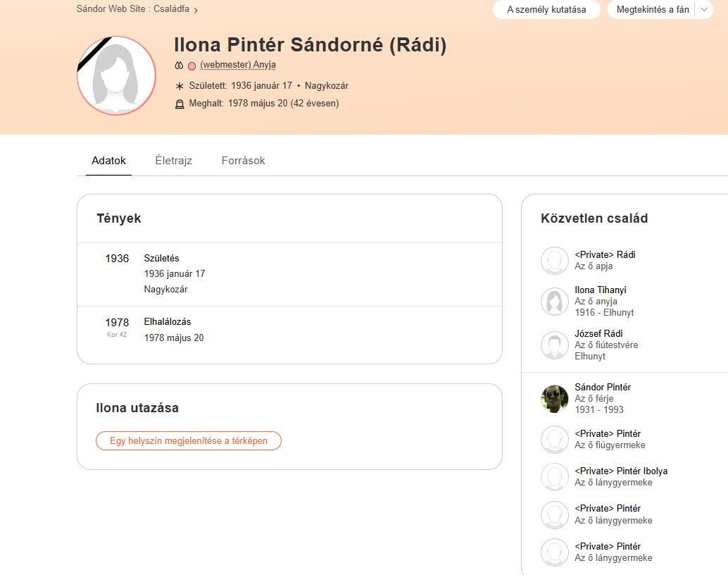Click the death tombstone icon
Screen dimensions: 728x575
coord(179,104)
